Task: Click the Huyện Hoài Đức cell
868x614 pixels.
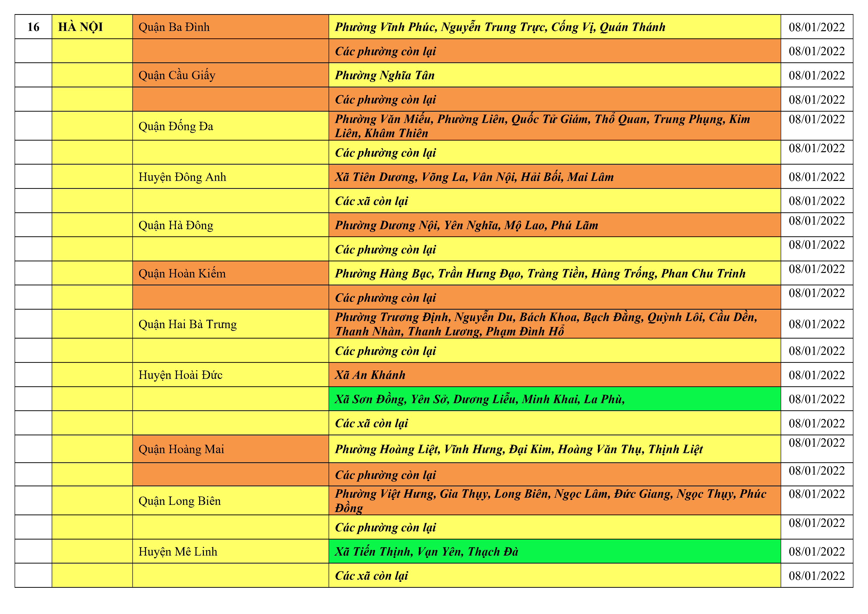Action: [180, 375]
